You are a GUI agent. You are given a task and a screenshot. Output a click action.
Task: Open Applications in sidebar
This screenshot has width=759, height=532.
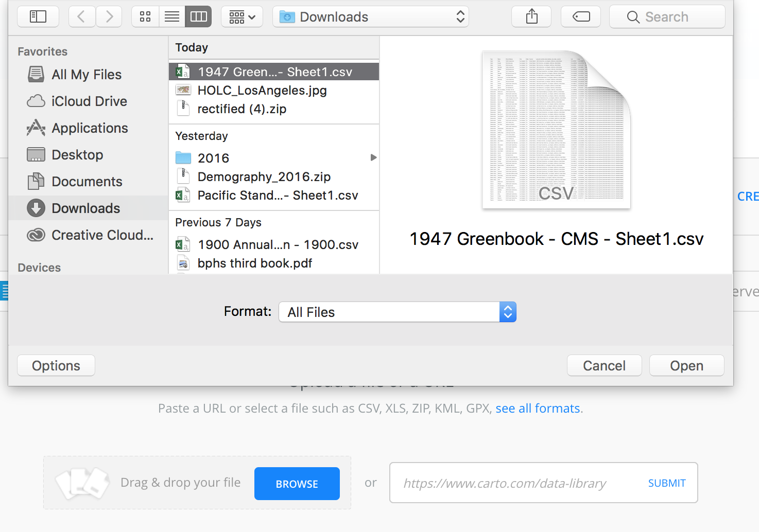point(88,128)
